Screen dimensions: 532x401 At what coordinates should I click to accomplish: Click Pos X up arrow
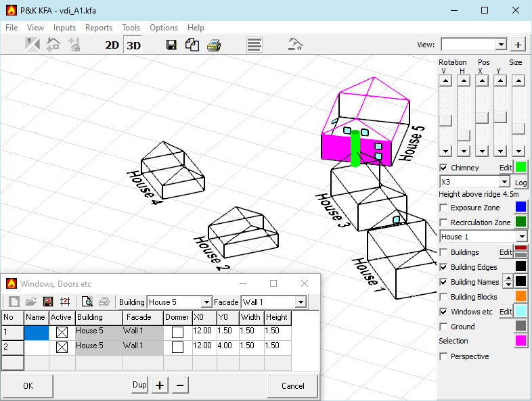pos(482,81)
